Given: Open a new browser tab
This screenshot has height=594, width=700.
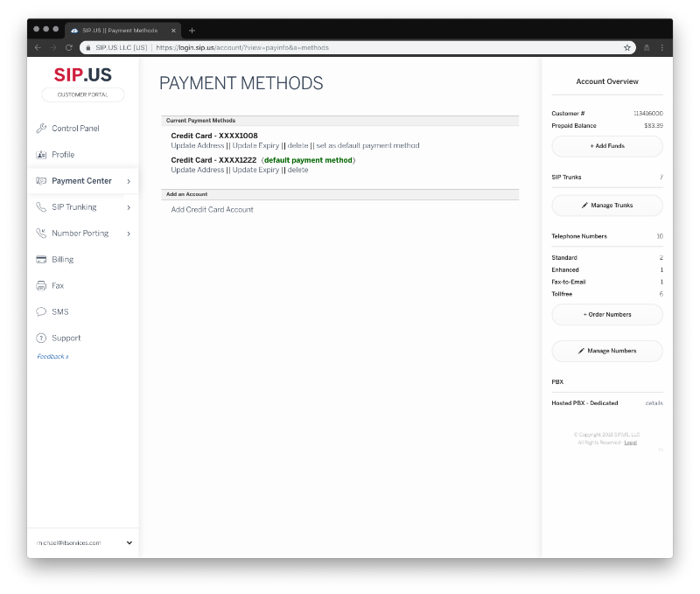Looking at the screenshot, I should (x=192, y=30).
